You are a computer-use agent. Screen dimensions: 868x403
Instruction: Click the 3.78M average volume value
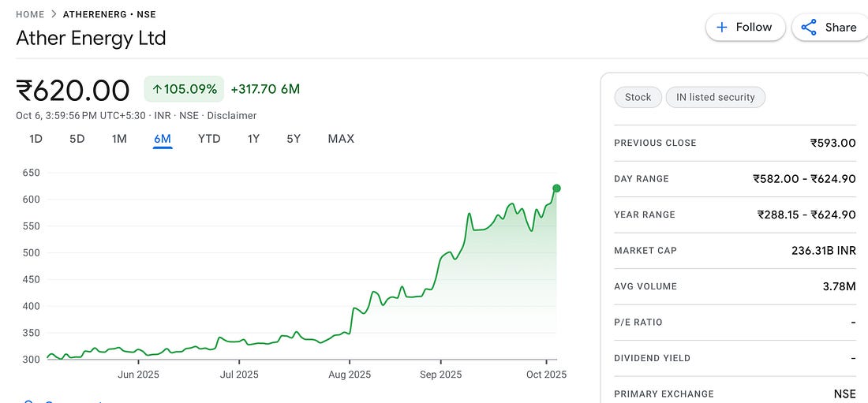840,287
